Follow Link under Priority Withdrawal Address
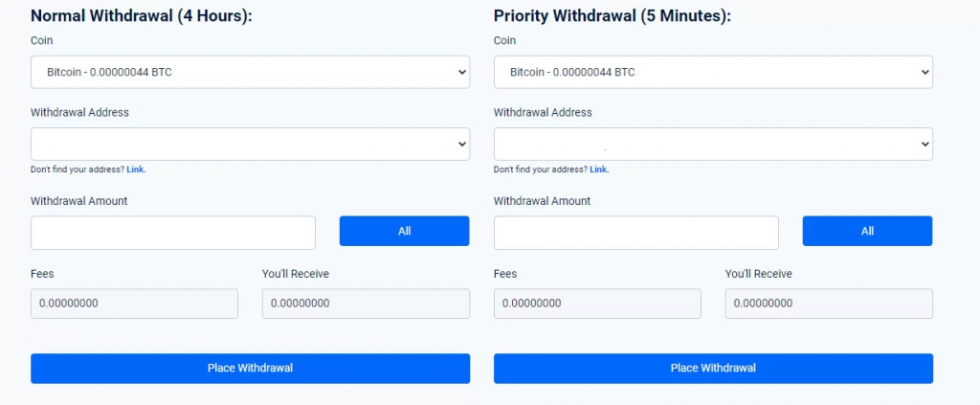The width and height of the screenshot is (980, 405). (599, 169)
